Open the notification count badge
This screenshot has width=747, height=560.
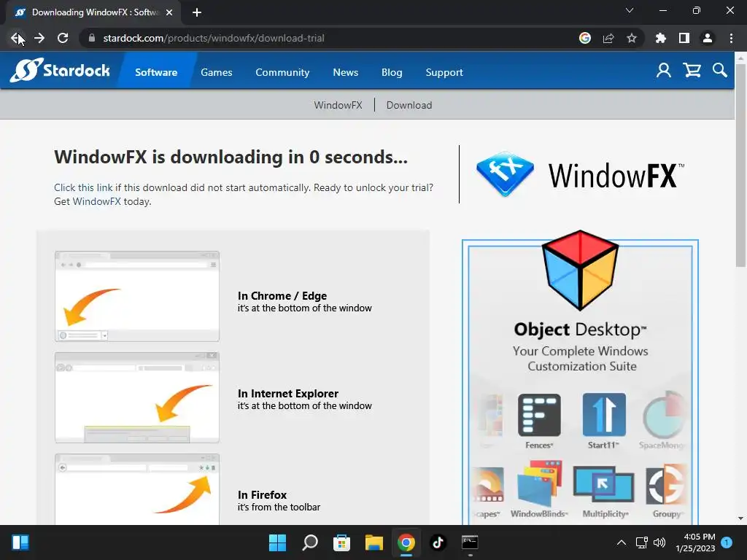[x=727, y=542]
